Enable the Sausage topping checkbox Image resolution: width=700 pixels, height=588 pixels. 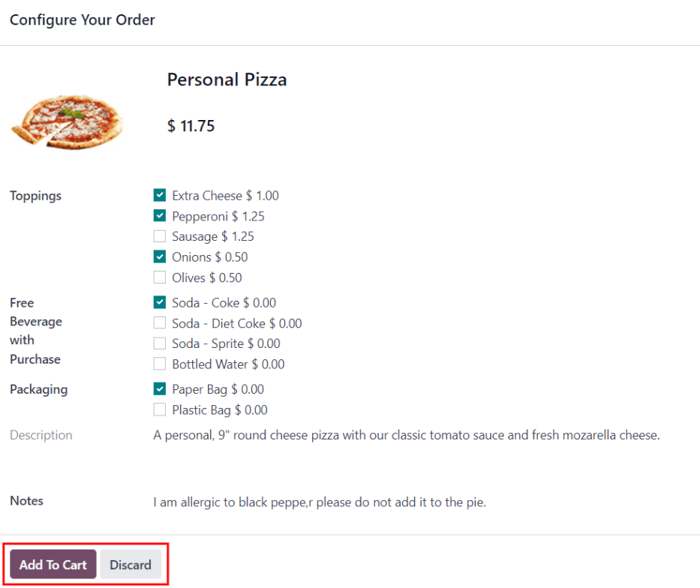pos(159,235)
